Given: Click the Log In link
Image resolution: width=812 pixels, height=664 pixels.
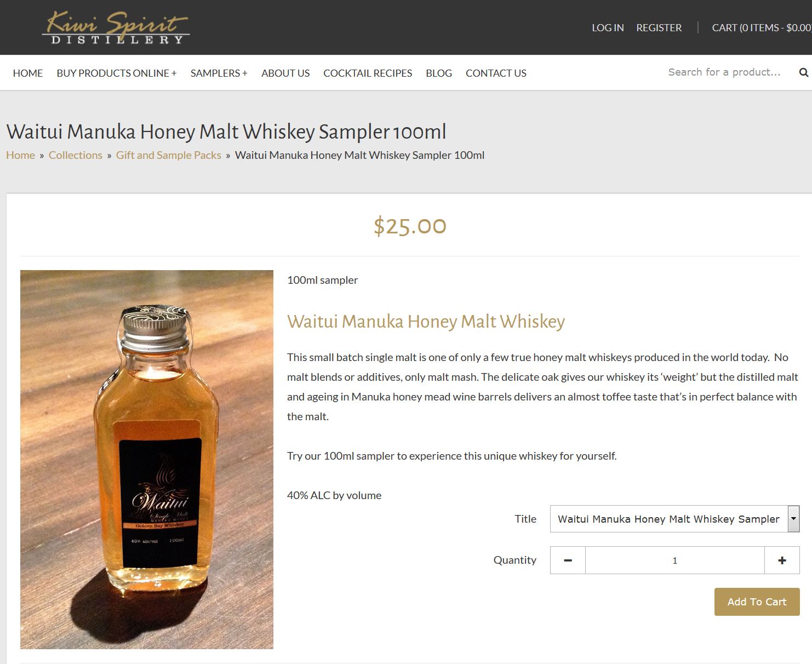Looking at the screenshot, I should click(x=608, y=27).
